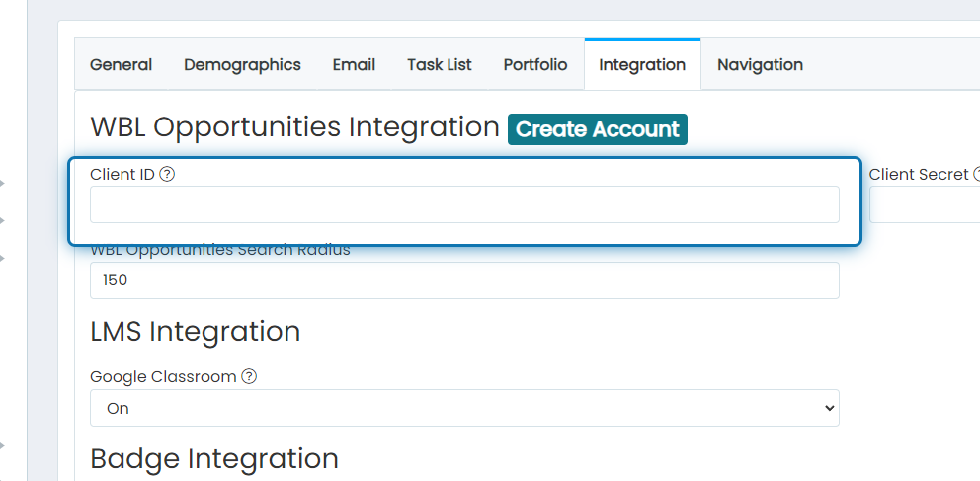Screen dimensions: 980x481
Task: Click the Client ID label text
Action: [x=122, y=174]
